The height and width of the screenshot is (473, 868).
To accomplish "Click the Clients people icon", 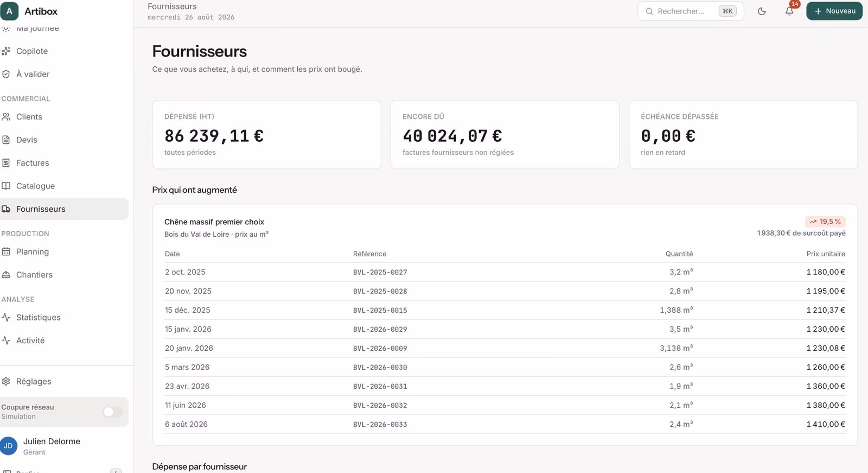I will [x=6, y=117].
